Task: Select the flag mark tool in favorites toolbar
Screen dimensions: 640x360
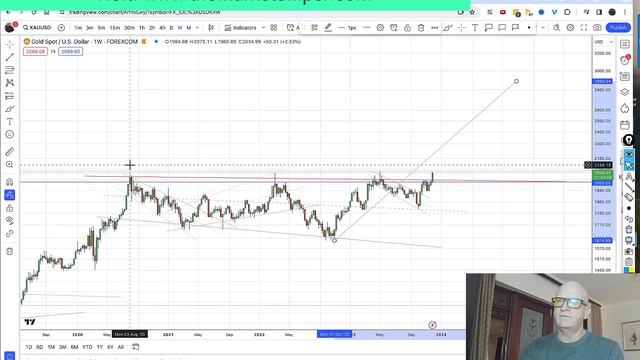Action: coord(516,28)
